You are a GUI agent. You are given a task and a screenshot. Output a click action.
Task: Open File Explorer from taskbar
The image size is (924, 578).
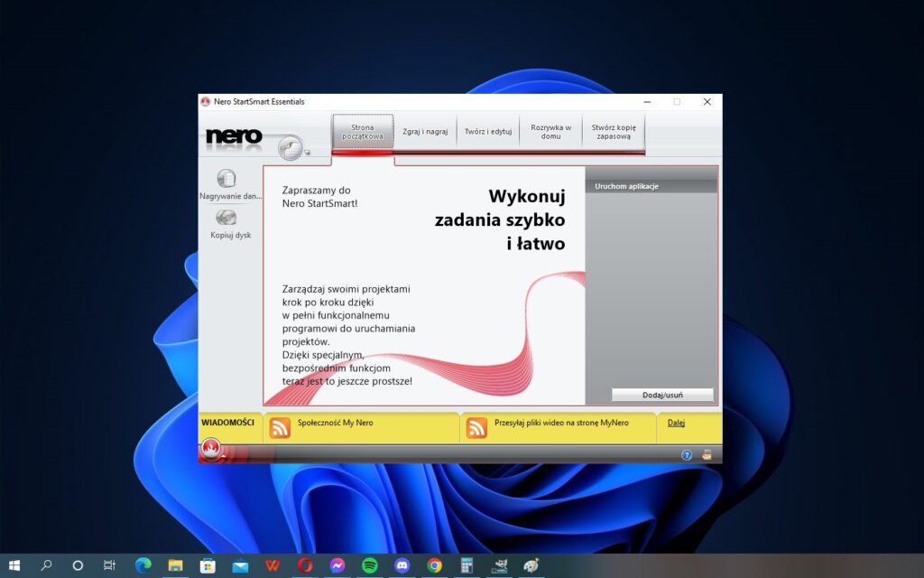pos(175,565)
